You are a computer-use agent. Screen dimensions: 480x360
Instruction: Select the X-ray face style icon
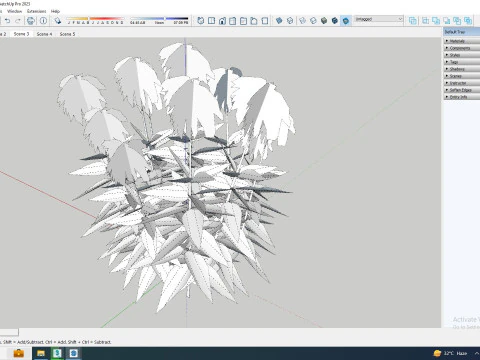pos(279,21)
